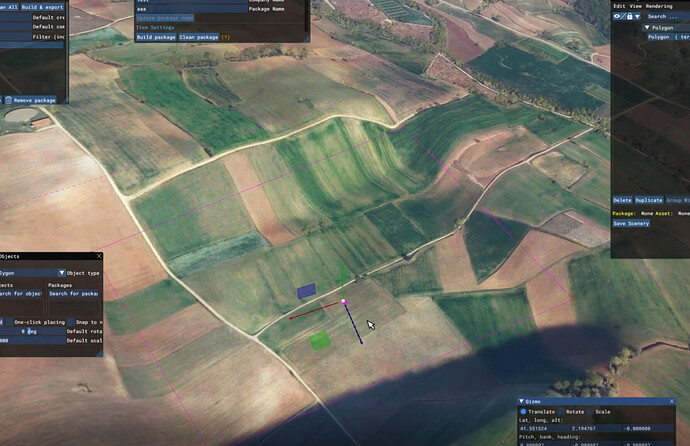Click the Save Scenery button

tap(631, 223)
